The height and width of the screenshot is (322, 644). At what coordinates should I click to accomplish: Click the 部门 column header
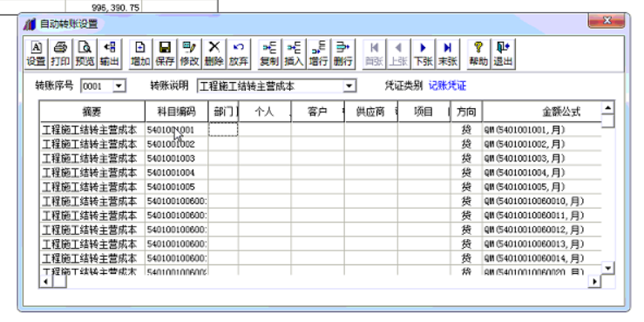(223, 112)
